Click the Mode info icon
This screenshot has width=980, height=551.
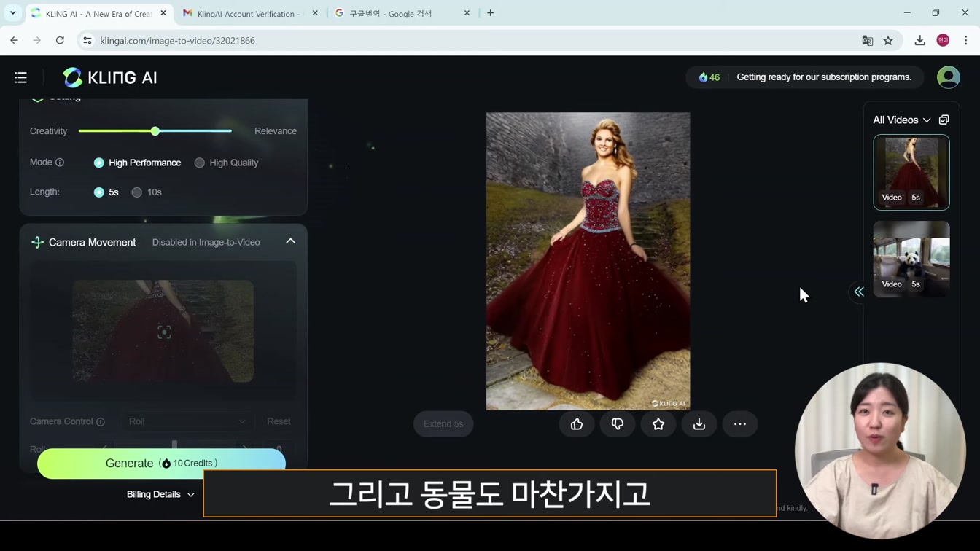click(x=60, y=163)
